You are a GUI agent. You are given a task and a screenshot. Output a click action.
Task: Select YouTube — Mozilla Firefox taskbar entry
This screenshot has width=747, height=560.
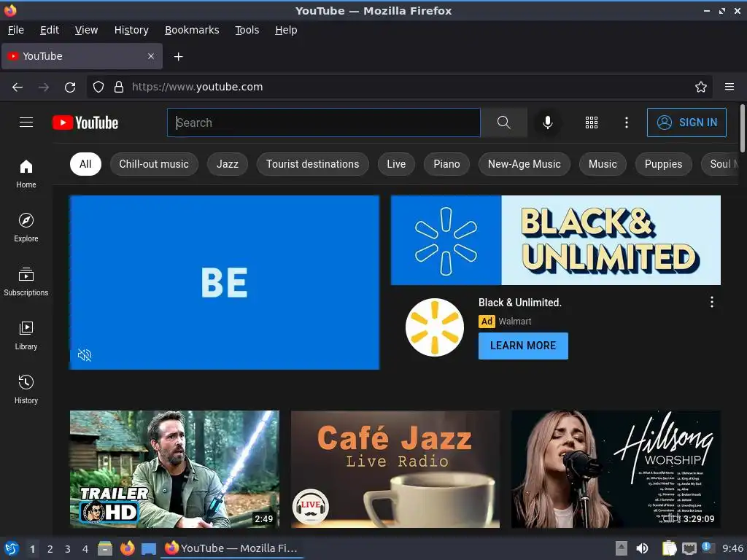point(232,548)
